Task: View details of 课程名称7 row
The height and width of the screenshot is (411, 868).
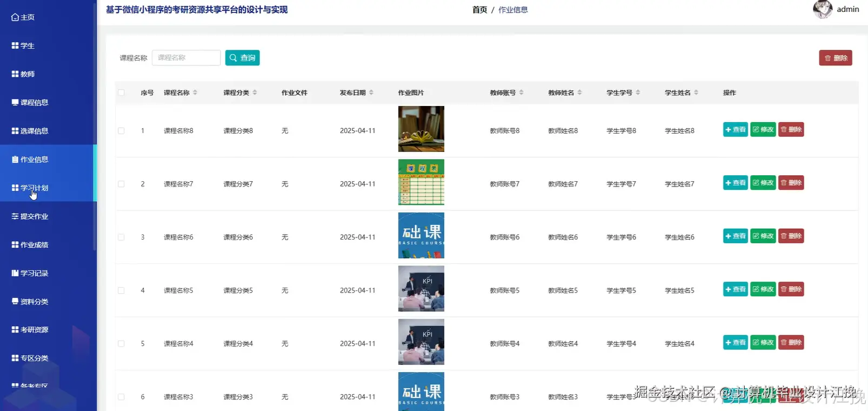Action: click(735, 183)
